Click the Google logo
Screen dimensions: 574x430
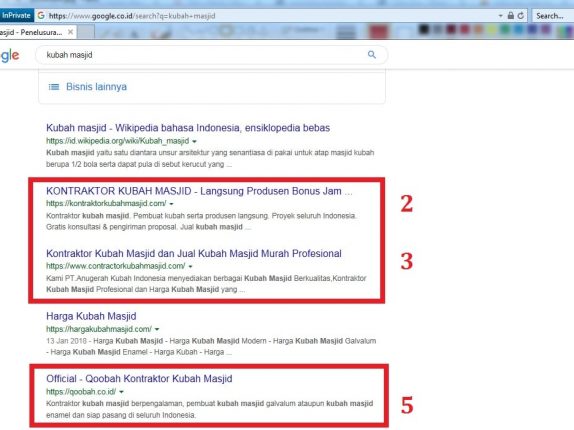tap(10, 55)
